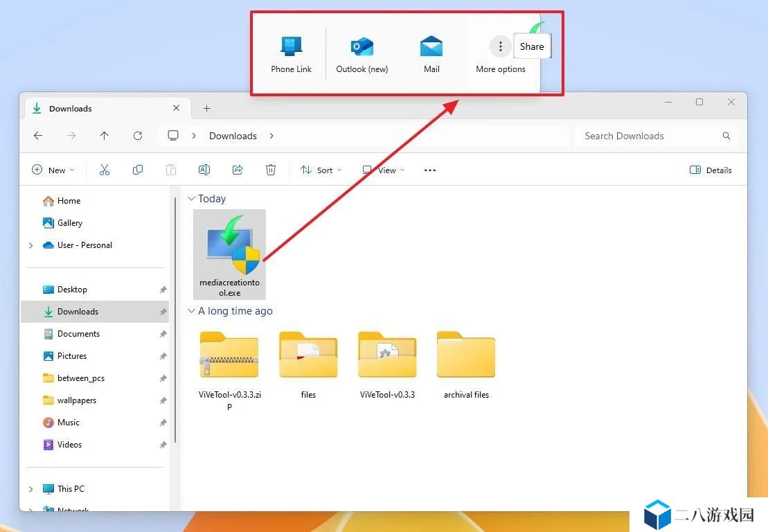Share via Phone Link icon
The width and height of the screenshot is (768, 532).
point(292,46)
